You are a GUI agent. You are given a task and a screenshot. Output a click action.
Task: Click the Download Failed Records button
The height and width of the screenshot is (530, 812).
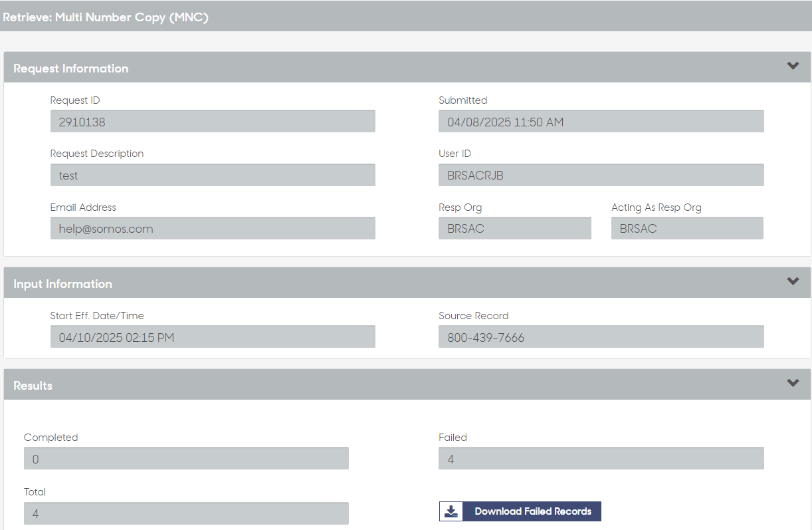point(520,511)
